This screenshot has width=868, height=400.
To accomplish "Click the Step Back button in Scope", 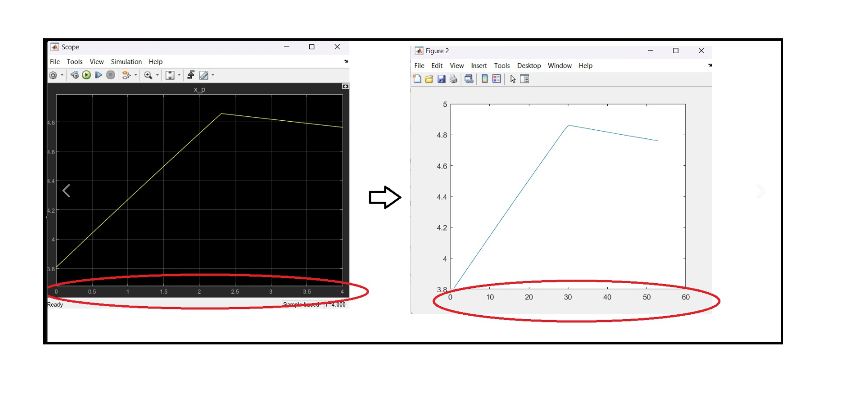I will pos(74,75).
